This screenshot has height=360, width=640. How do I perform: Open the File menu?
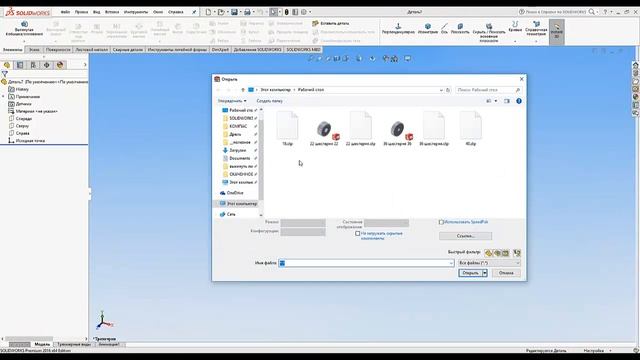point(65,12)
